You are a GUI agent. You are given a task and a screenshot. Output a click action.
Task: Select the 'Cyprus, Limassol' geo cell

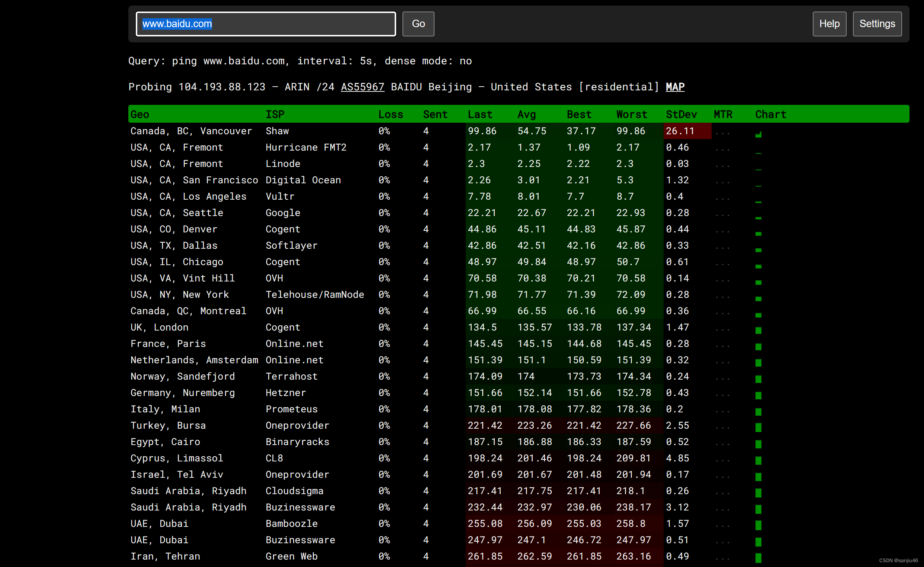pyautogui.click(x=177, y=458)
